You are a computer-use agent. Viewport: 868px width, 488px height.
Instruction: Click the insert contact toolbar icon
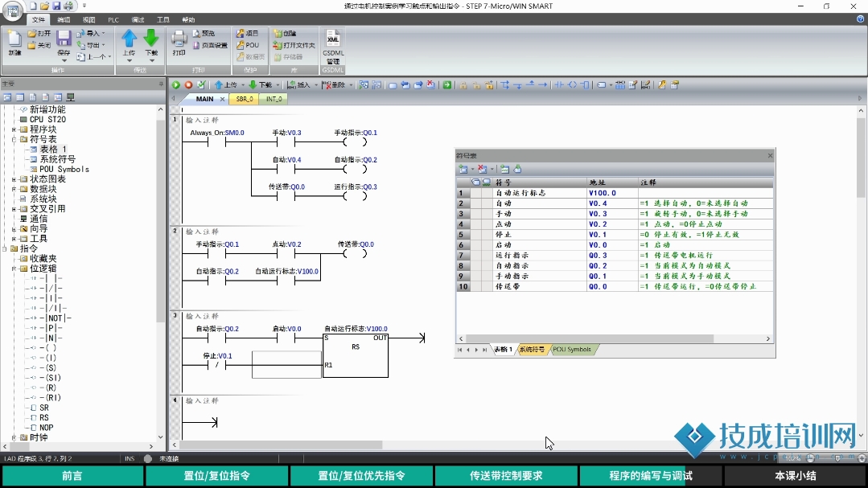pos(559,84)
